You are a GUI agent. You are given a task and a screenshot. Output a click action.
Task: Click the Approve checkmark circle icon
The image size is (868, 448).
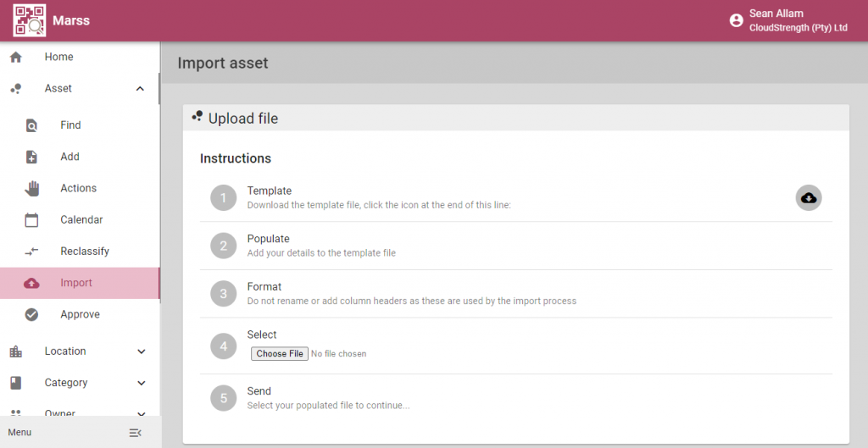pyautogui.click(x=31, y=315)
